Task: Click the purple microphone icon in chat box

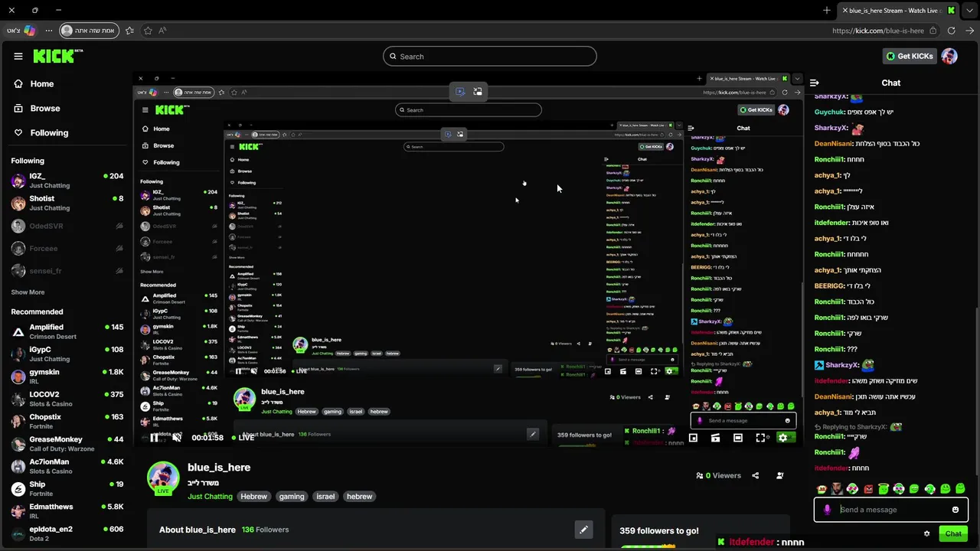Action: click(x=827, y=510)
